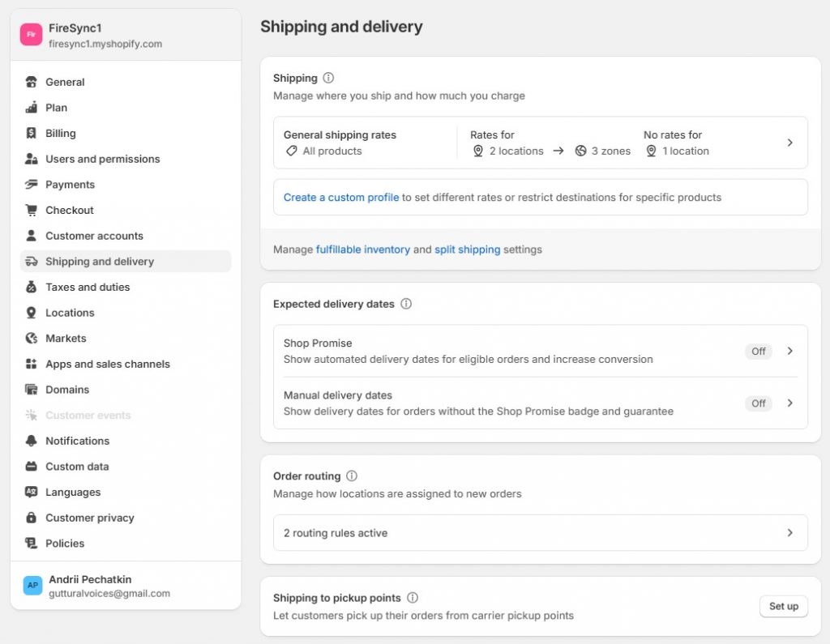Click the FireSync1 store name header
The image size is (830, 644).
(x=75, y=28)
